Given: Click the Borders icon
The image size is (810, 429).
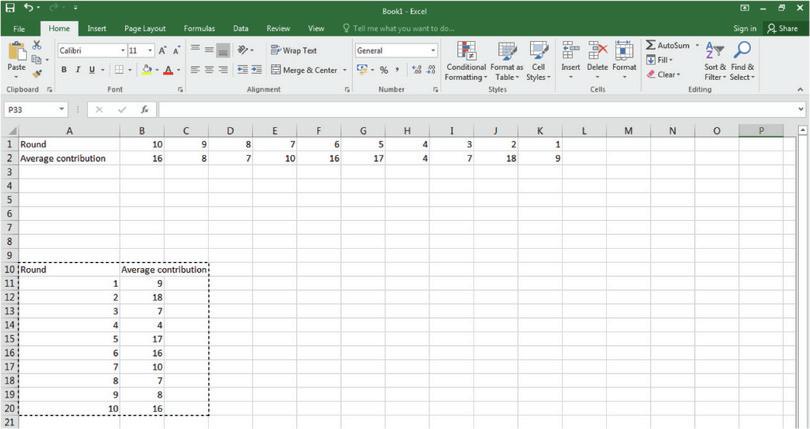Looking at the screenshot, I should point(119,70).
